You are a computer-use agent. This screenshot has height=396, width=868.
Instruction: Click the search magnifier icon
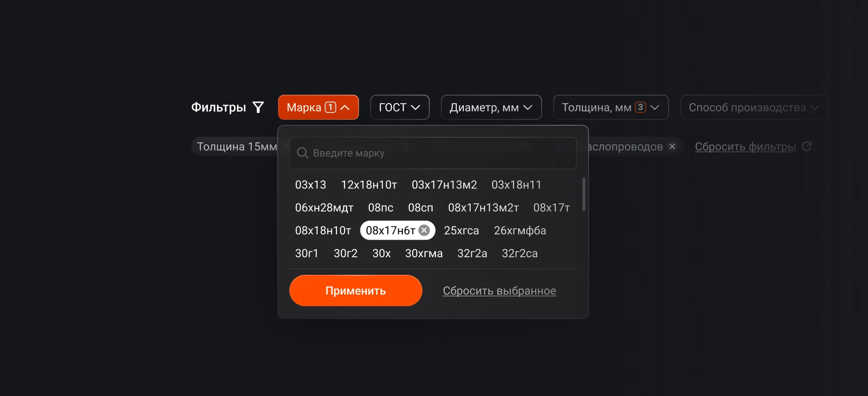click(x=302, y=153)
